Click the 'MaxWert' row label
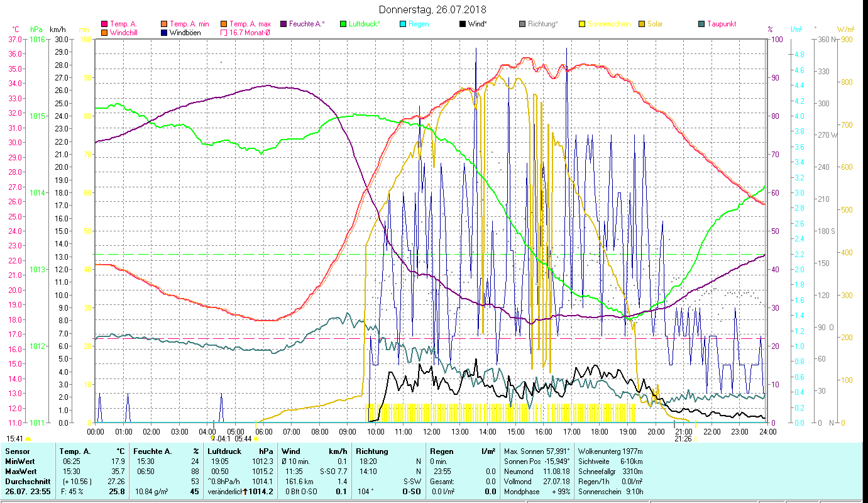This screenshot has height=503, width=868. (x=21, y=472)
